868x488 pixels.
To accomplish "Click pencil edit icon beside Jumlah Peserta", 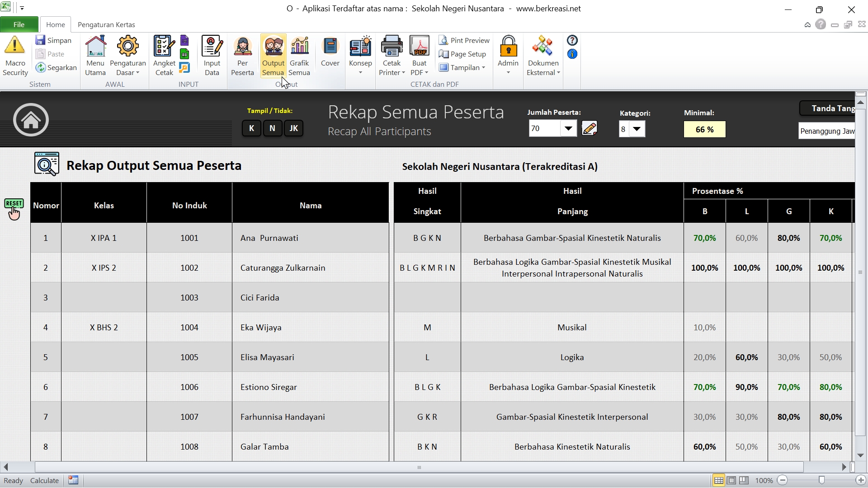I will point(590,129).
